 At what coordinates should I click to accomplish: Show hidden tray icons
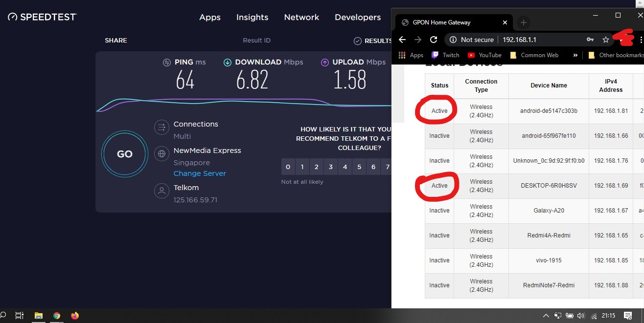(x=546, y=316)
